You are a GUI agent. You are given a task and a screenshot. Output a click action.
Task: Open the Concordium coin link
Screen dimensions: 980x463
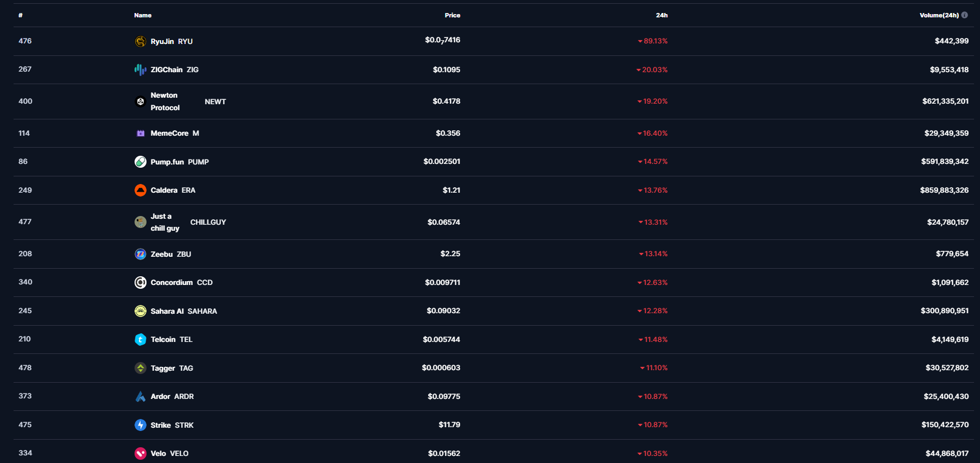[x=171, y=282]
